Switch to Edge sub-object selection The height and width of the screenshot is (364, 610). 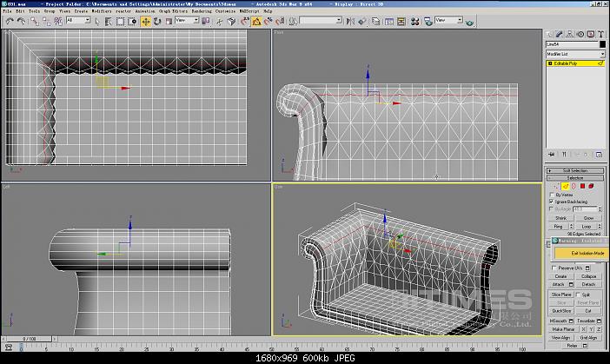pos(567,186)
